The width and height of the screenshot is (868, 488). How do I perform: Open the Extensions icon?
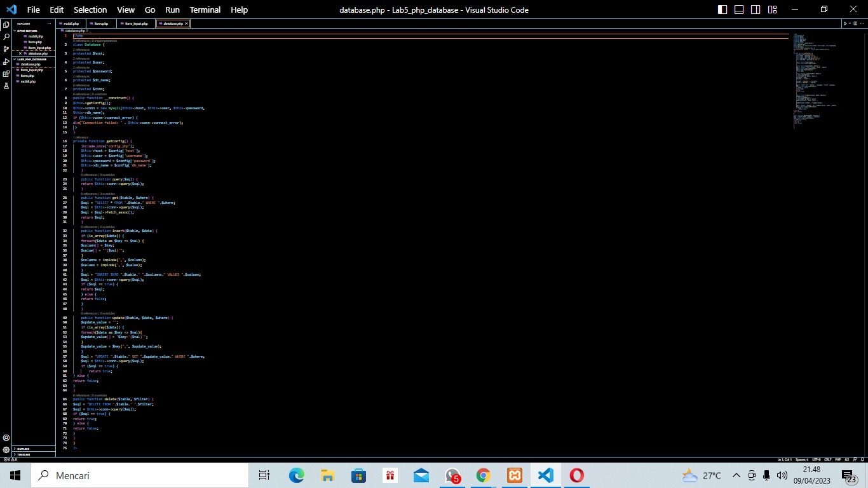[6, 73]
